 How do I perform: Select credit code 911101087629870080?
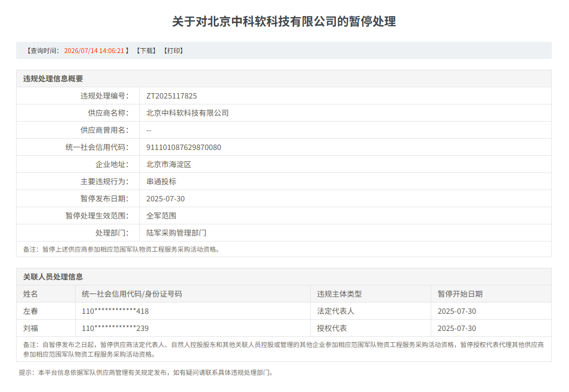pyautogui.click(x=184, y=147)
